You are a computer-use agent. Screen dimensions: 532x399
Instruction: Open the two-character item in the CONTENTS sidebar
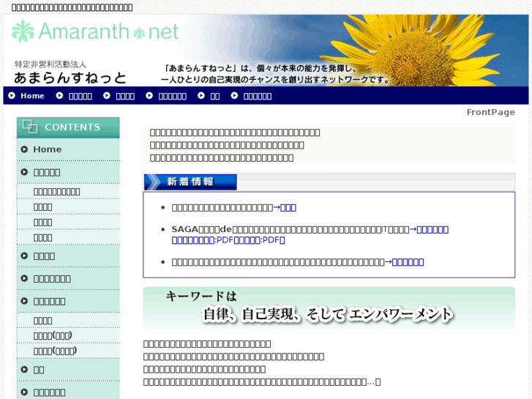click(39, 370)
